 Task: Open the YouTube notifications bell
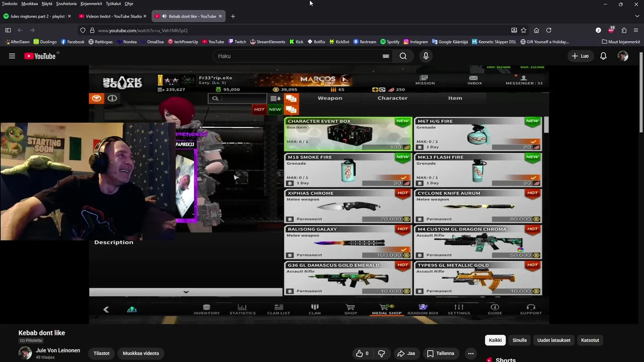(603, 56)
